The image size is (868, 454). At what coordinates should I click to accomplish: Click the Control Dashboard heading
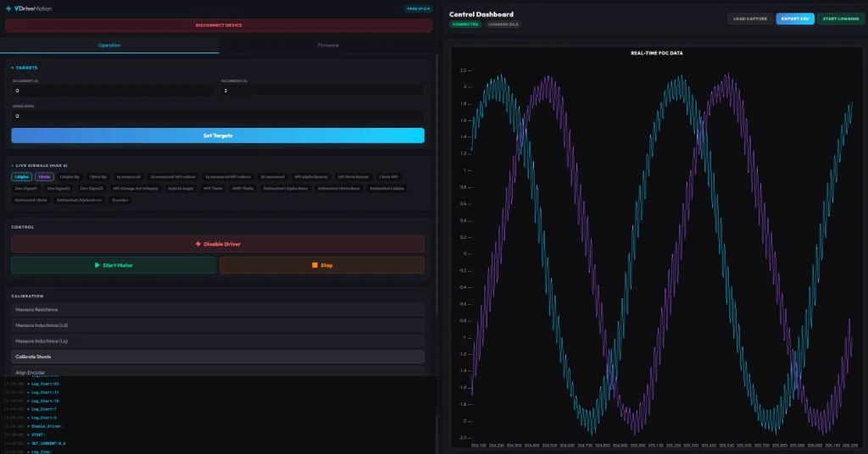481,14
